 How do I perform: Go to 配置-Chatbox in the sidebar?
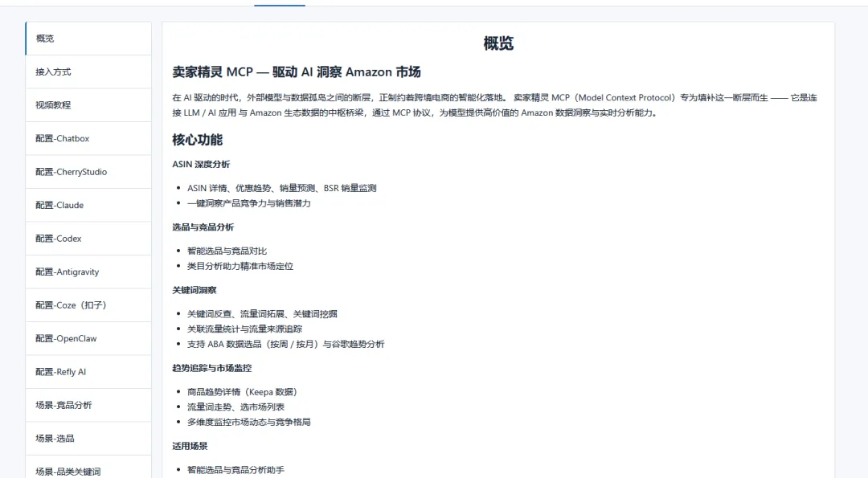(x=88, y=138)
